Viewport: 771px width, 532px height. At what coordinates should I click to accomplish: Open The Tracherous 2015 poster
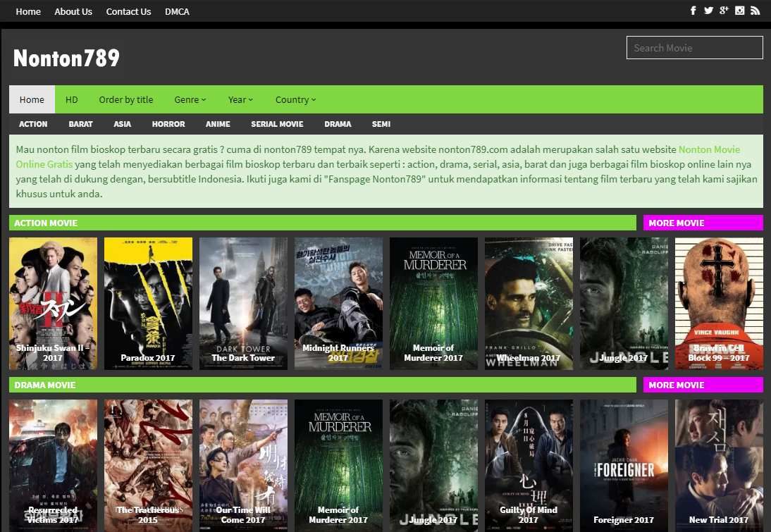(148, 465)
